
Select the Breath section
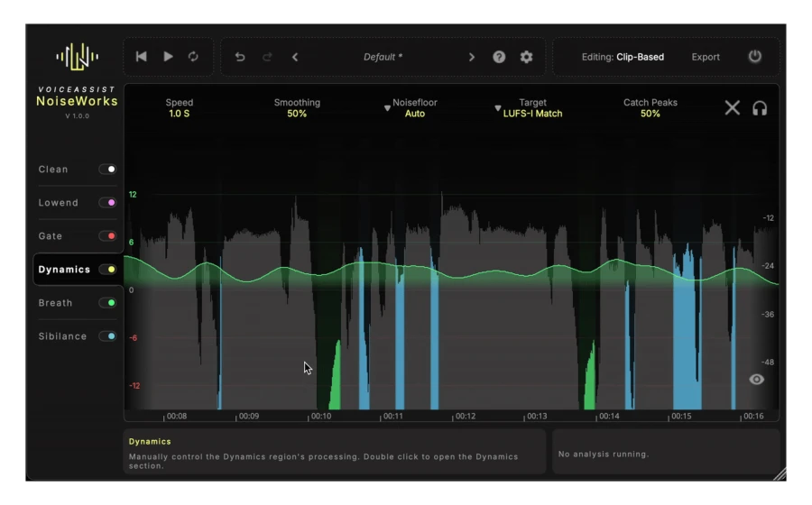pyautogui.click(x=55, y=303)
